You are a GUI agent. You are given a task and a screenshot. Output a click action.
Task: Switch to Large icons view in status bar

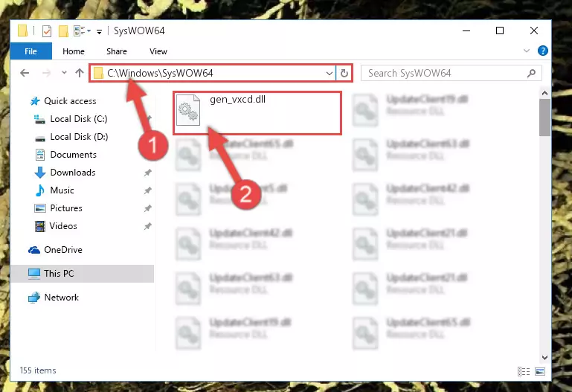coord(540,372)
